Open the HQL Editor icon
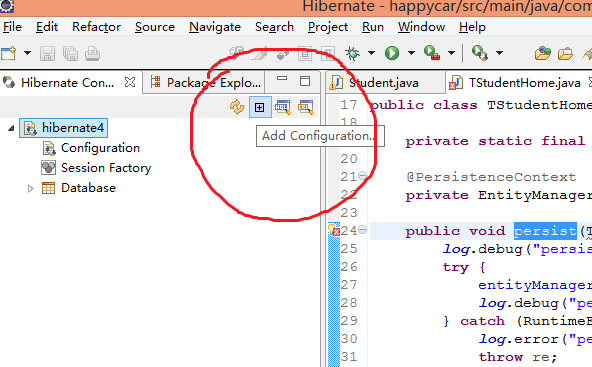Viewport: 592px width, 367px height. tap(283, 107)
